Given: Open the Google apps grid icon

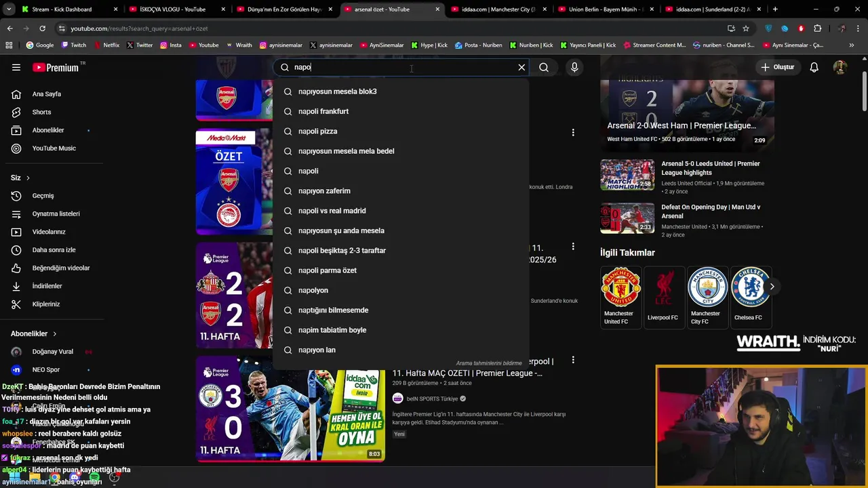Looking at the screenshot, I should coord(9,45).
